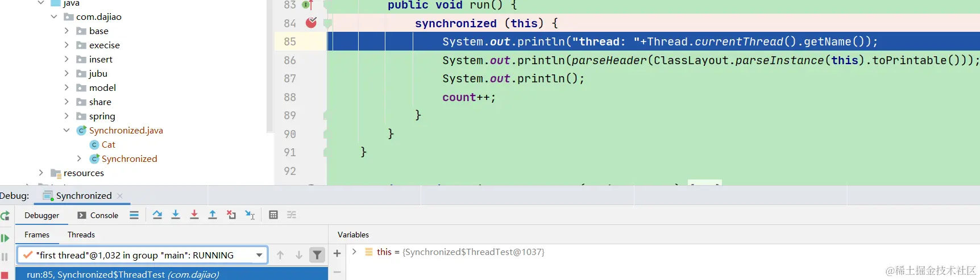Expand the resources folder
The height and width of the screenshot is (280, 980).
point(41,173)
